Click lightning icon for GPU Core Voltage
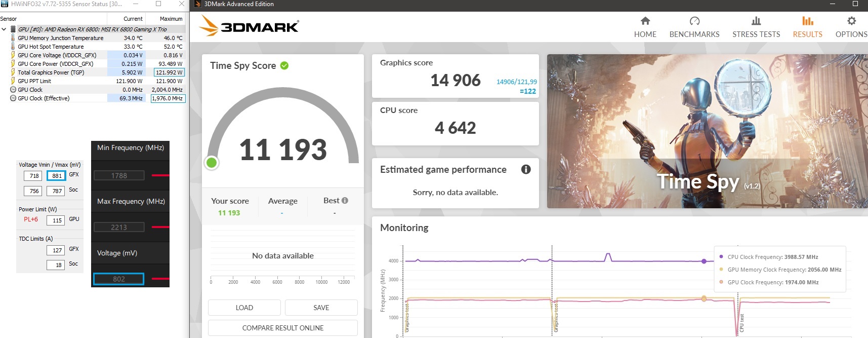 point(13,55)
